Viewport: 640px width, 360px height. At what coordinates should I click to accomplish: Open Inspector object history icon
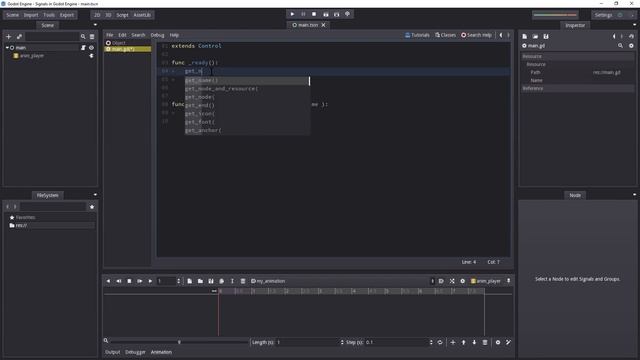point(631,36)
